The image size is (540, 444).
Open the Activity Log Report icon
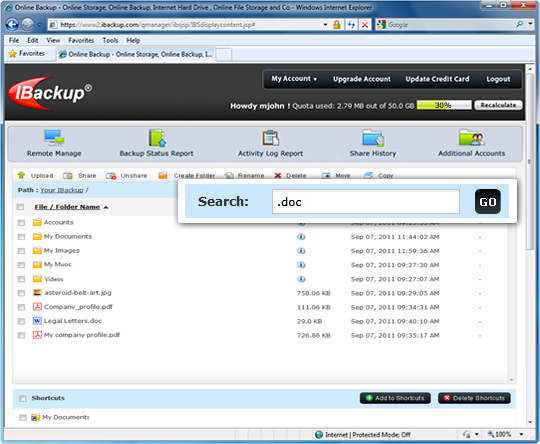(x=270, y=138)
